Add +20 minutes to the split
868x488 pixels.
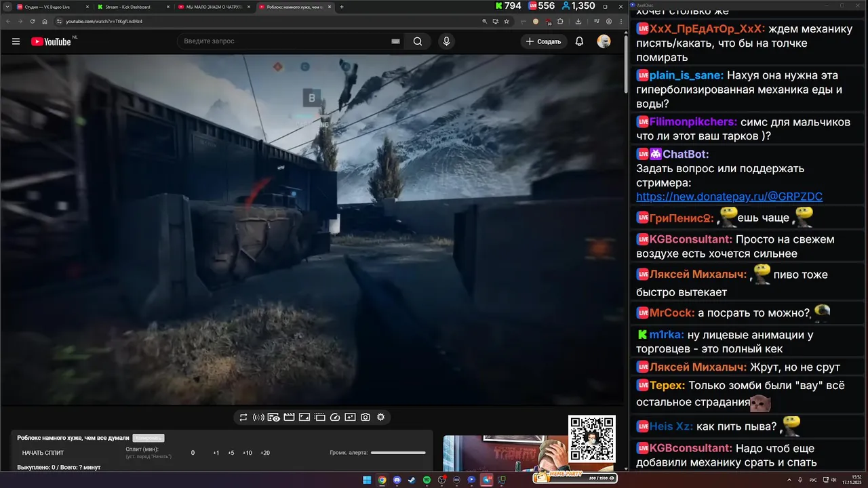265,453
